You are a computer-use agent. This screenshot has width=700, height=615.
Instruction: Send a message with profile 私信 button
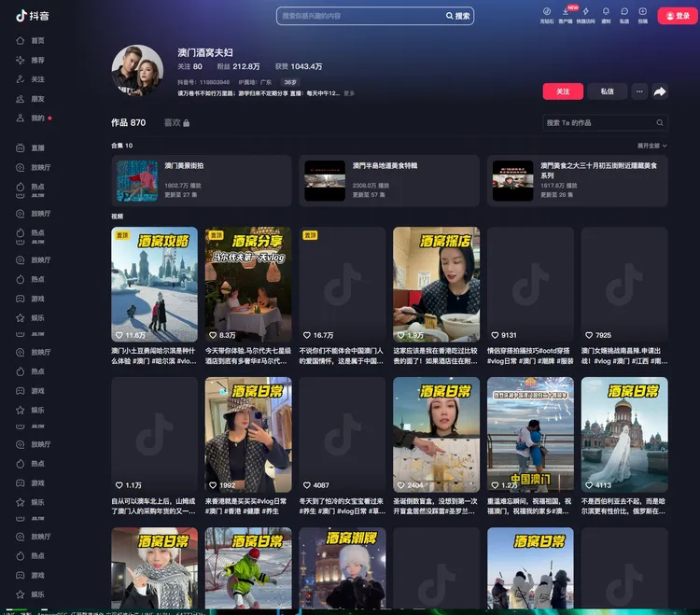(607, 91)
